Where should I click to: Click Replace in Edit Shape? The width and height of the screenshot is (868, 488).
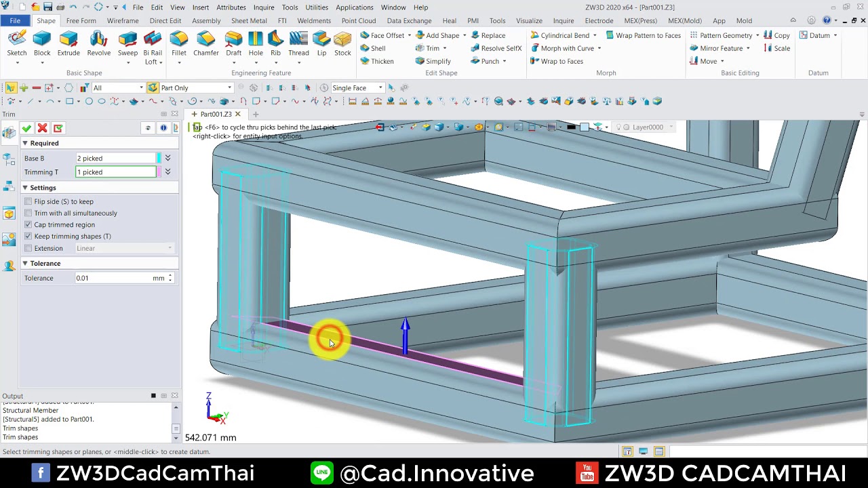coord(488,35)
